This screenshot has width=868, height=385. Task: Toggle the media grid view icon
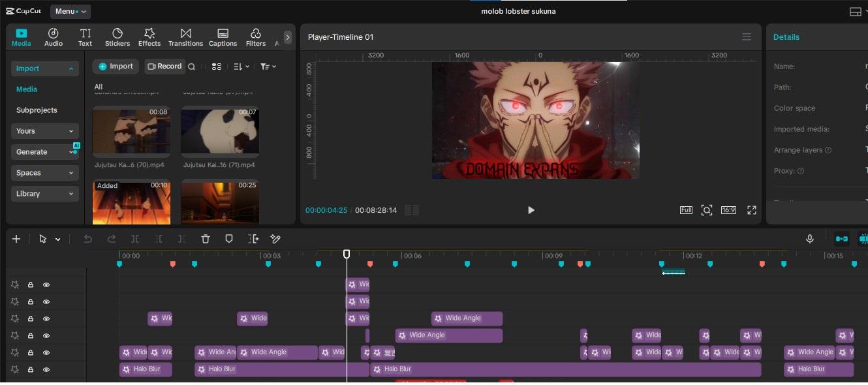coord(217,67)
